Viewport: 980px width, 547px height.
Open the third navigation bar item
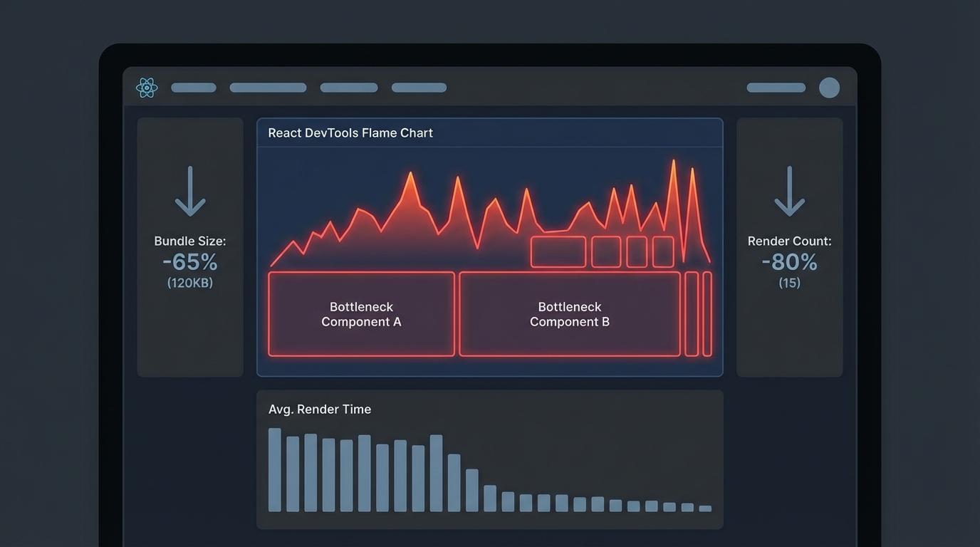point(349,88)
